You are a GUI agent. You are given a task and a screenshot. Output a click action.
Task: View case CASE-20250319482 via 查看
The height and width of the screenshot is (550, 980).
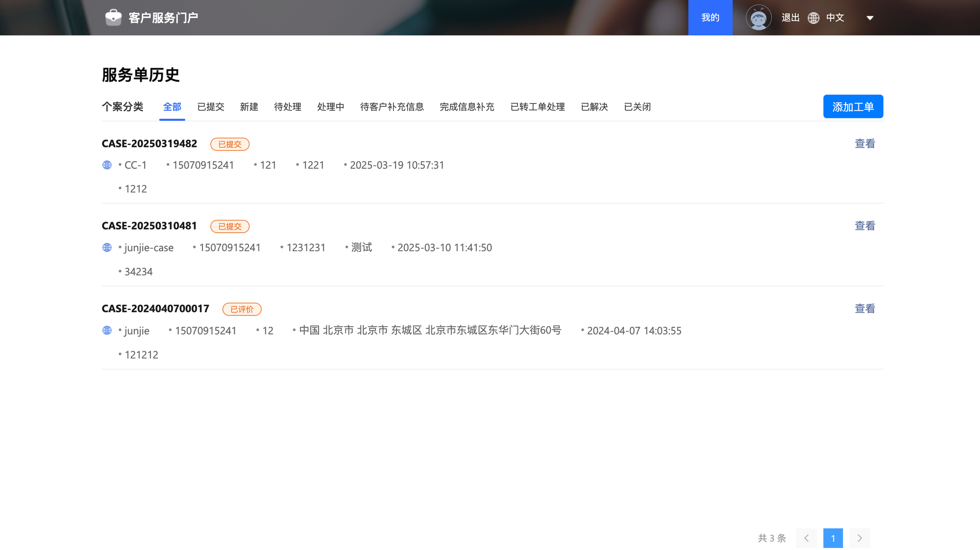pos(864,143)
